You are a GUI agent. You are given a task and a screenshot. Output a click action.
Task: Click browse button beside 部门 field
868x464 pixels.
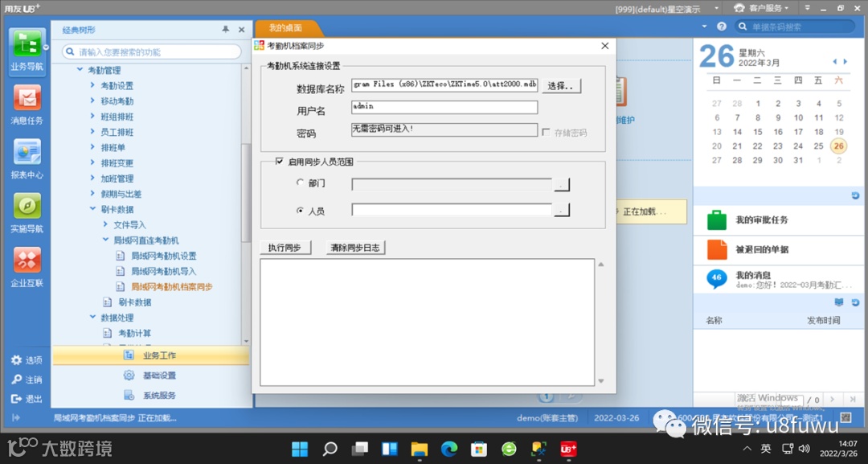(x=561, y=184)
